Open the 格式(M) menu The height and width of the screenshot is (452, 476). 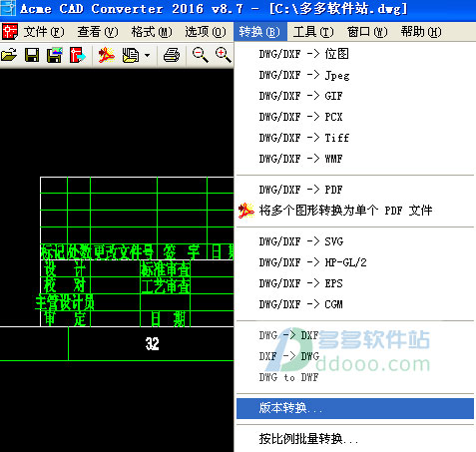click(x=152, y=32)
